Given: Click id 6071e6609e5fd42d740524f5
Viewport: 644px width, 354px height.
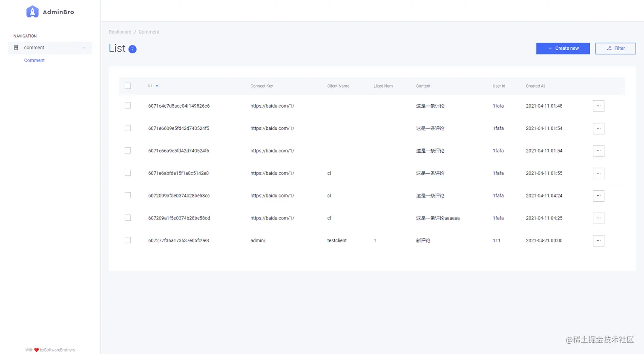Looking at the screenshot, I should [x=179, y=128].
